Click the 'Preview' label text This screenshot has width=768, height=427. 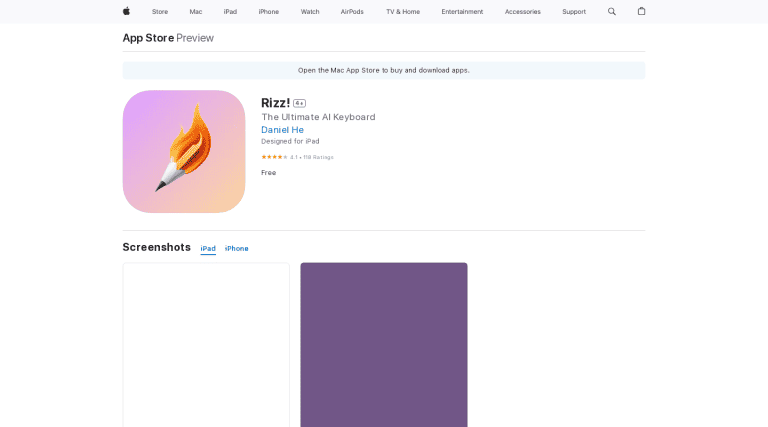pyautogui.click(x=195, y=38)
